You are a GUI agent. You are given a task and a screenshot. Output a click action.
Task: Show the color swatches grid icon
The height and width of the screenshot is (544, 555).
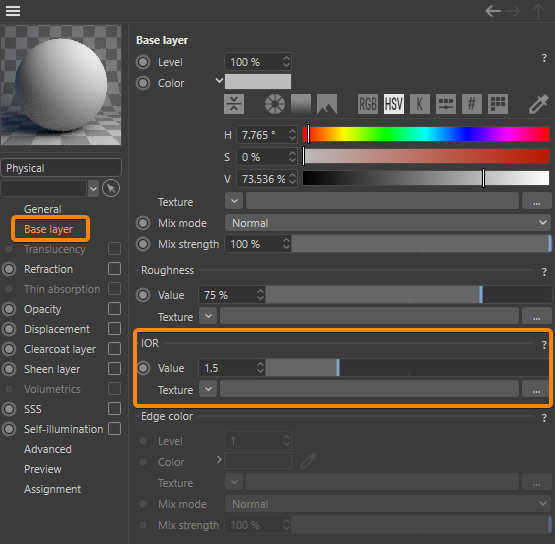498,104
